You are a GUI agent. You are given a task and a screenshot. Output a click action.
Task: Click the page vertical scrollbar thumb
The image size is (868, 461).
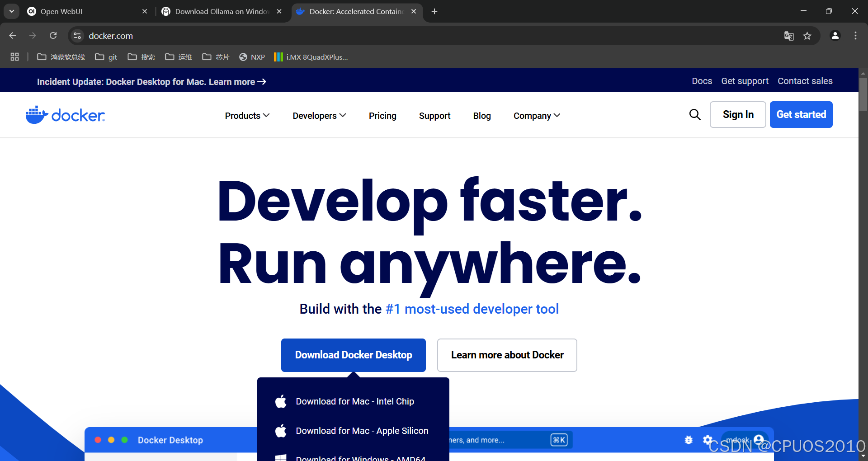(863, 94)
